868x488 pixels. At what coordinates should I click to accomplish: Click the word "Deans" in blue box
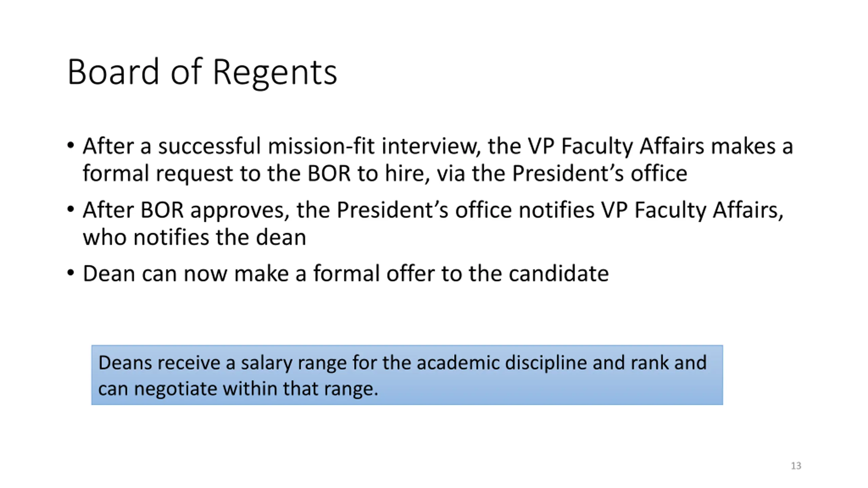(x=125, y=363)
